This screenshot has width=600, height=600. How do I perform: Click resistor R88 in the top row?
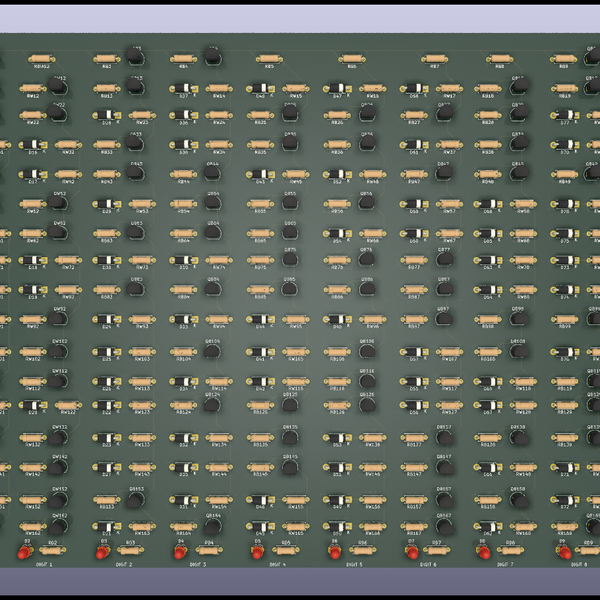[499, 59]
